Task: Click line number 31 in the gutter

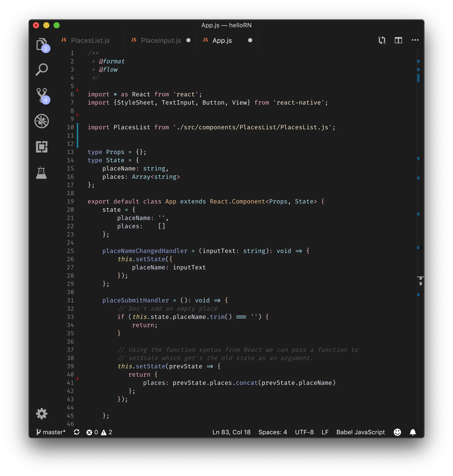Action: point(70,300)
